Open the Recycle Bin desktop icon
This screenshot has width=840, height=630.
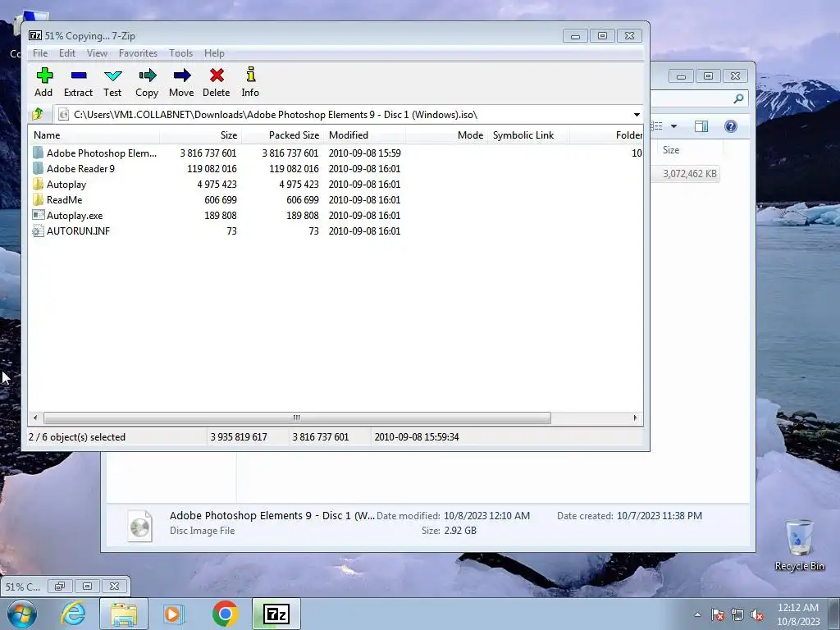click(x=799, y=545)
